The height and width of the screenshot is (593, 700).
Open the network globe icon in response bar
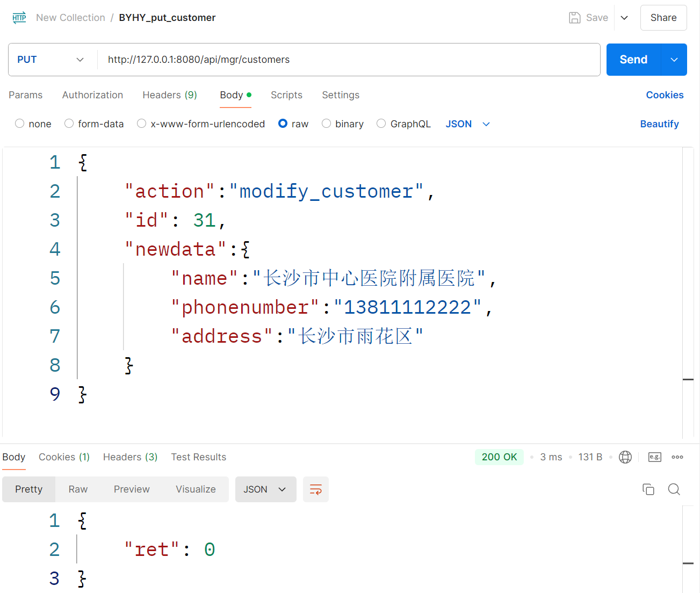click(x=625, y=457)
